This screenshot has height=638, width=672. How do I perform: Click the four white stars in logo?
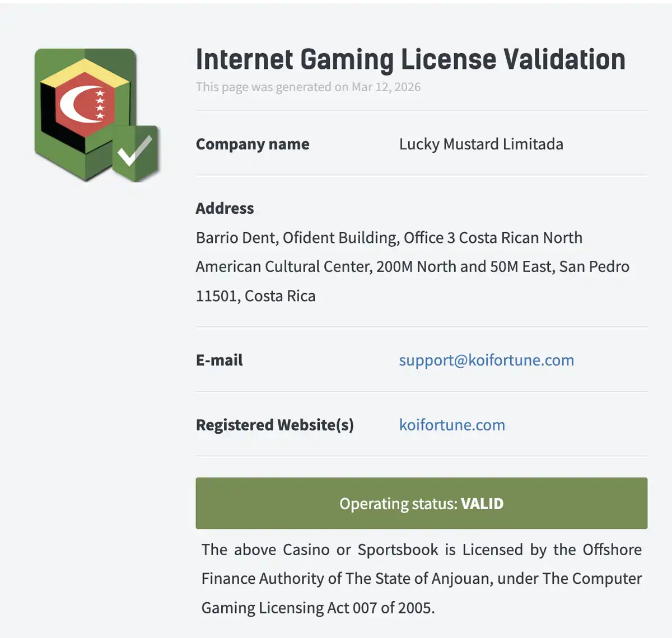click(x=100, y=104)
